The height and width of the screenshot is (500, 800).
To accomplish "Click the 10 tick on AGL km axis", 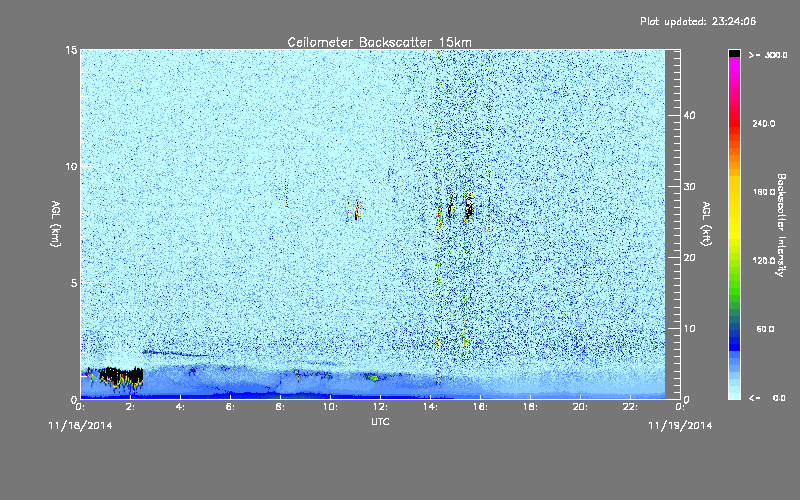I will [71, 166].
